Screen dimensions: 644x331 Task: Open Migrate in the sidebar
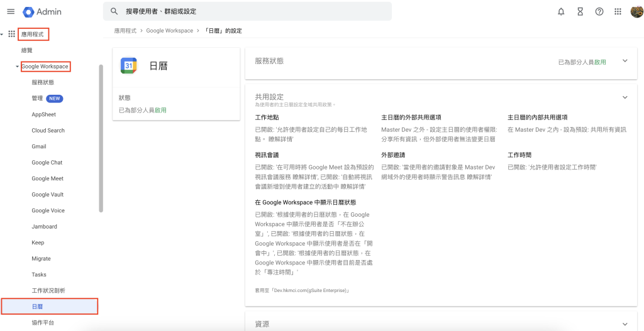coord(41,258)
